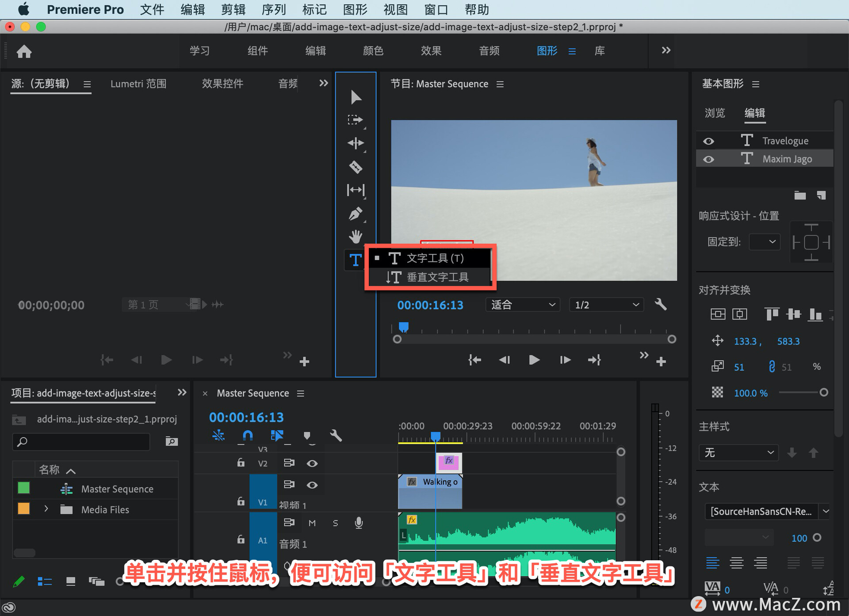Open playback resolution 1/2 dropdown

[606, 305]
